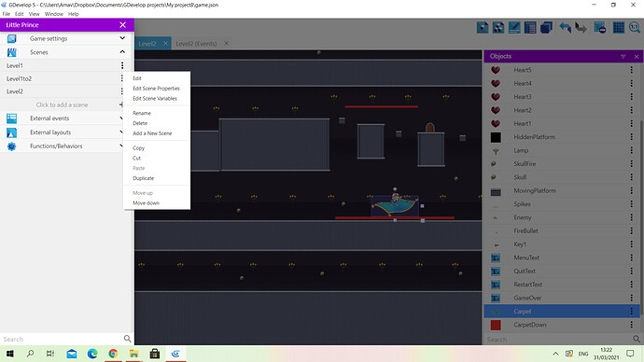Image resolution: width=644 pixels, height=362 pixels.
Task: Focus the project manager Search field
Action: point(62,339)
